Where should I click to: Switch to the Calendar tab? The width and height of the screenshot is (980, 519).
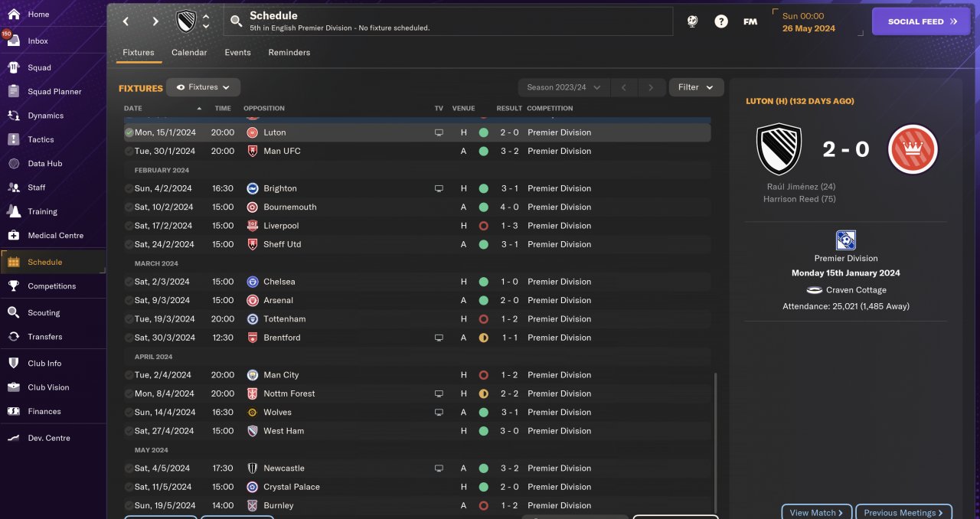[x=189, y=53]
